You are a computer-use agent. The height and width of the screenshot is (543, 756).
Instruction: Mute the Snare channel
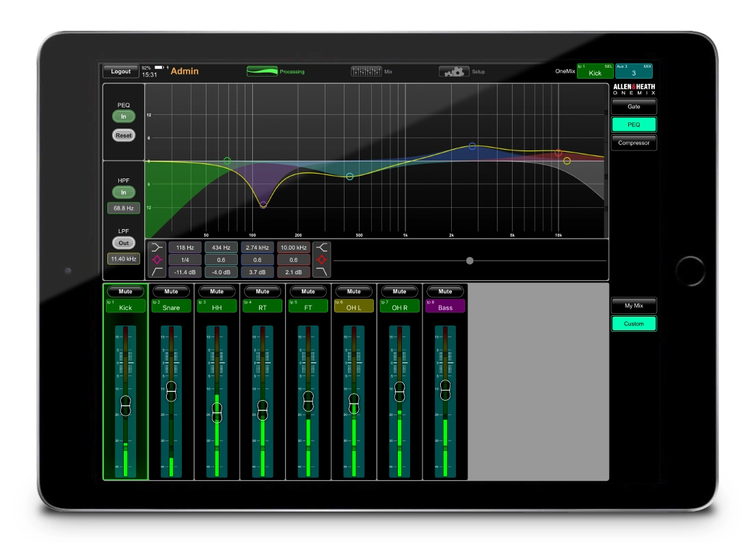[x=171, y=291]
